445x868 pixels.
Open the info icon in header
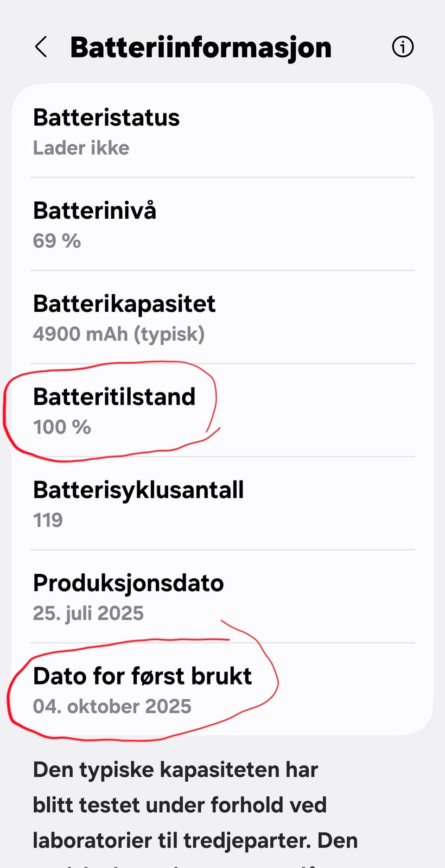pos(403,47)
